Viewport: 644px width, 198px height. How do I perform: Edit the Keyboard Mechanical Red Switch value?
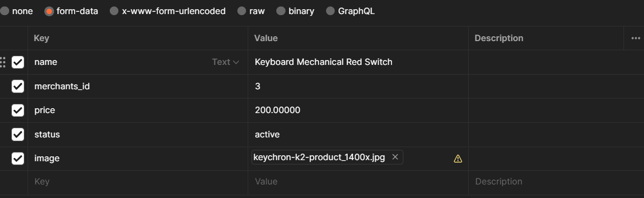(x=358, y=62)
